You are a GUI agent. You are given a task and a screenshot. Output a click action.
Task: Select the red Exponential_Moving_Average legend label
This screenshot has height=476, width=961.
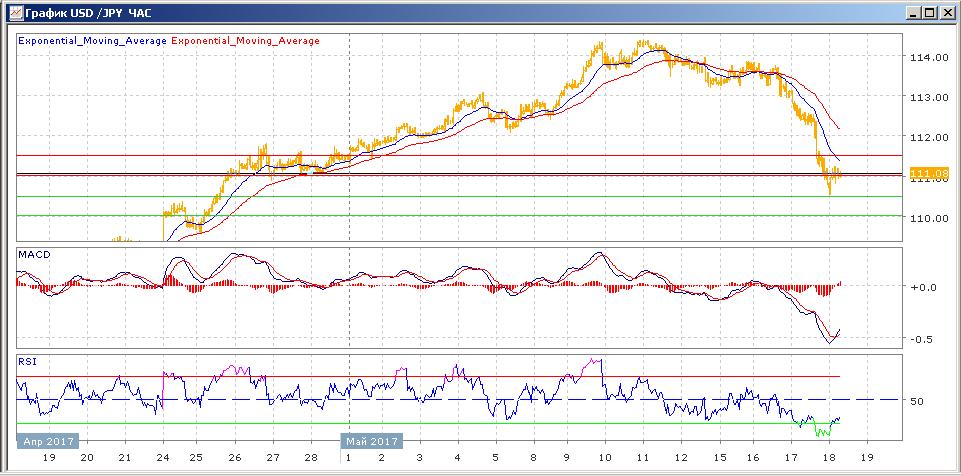point(246,40)
